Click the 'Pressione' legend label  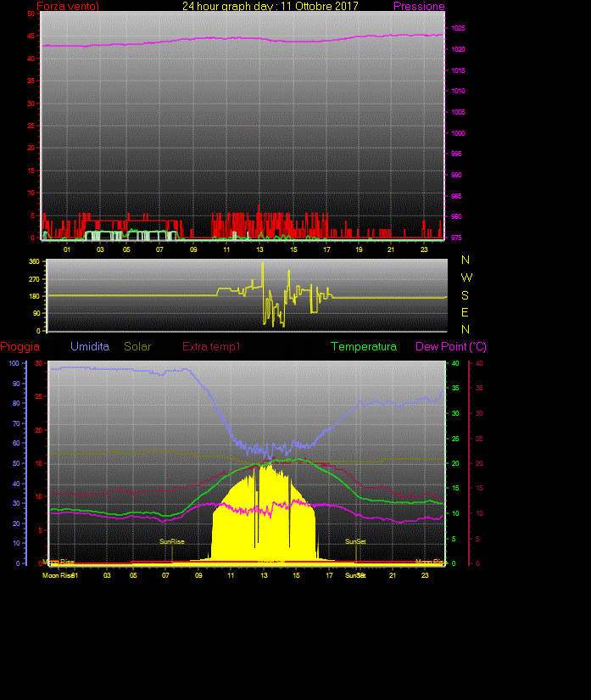pos(419,6)
